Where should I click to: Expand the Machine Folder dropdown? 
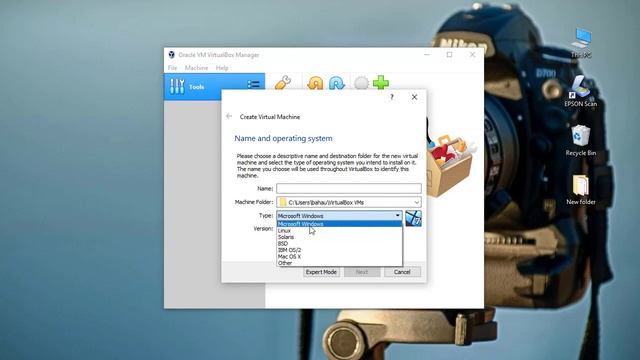point(416,202)
